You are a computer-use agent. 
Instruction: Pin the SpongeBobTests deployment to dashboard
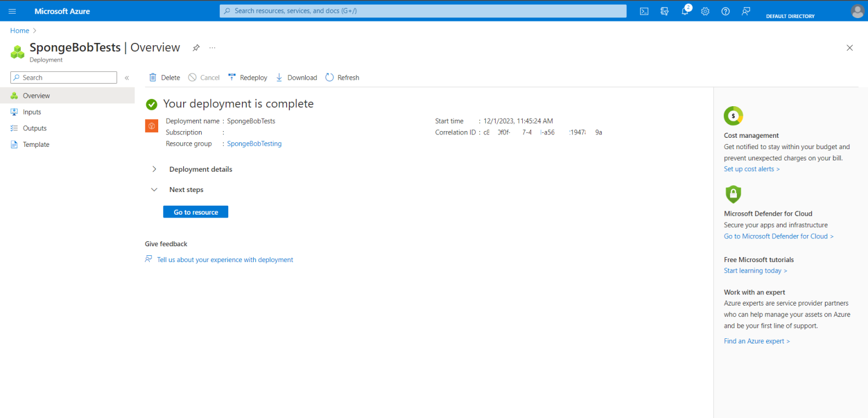196,48
